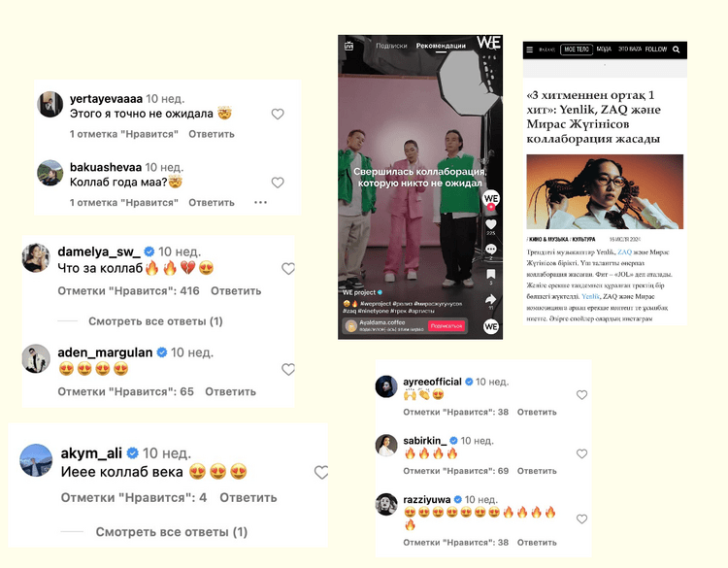Tap the TikTok video heart icon
Image resolution: width=728 pixels, height=568 pixels.
pyautogui.click(x=491, y=225)
